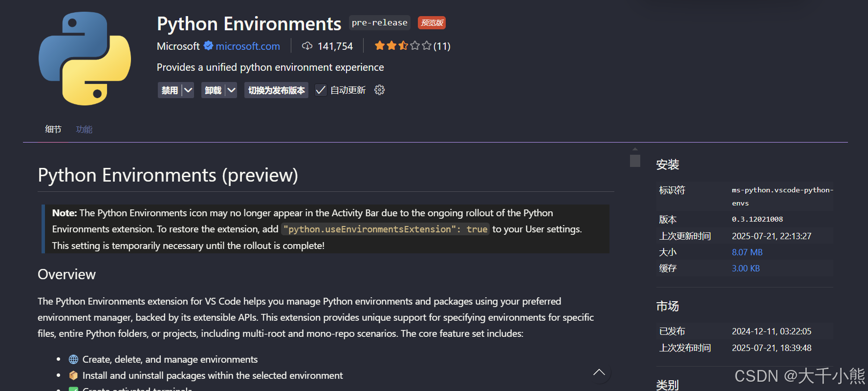
Task: Click the red 预览版 preview badge
Action: [x=432, y=23]
